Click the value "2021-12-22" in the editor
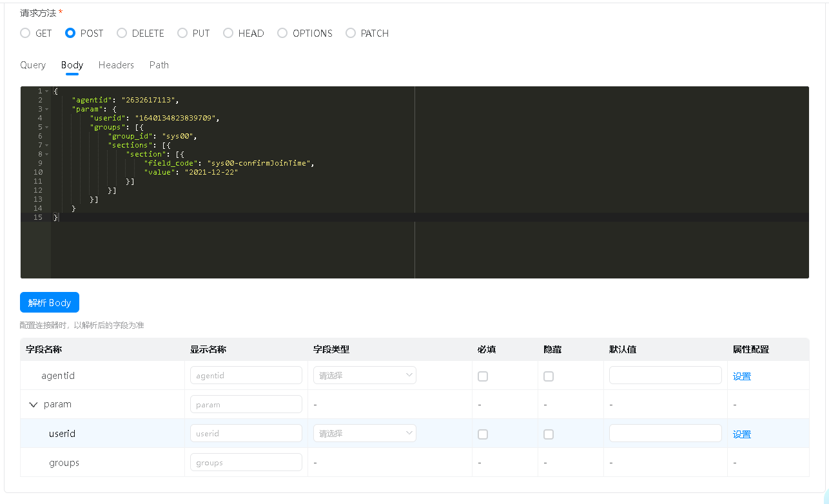The height and width of the screenshot is (504, 829). (x=211, y=172)
